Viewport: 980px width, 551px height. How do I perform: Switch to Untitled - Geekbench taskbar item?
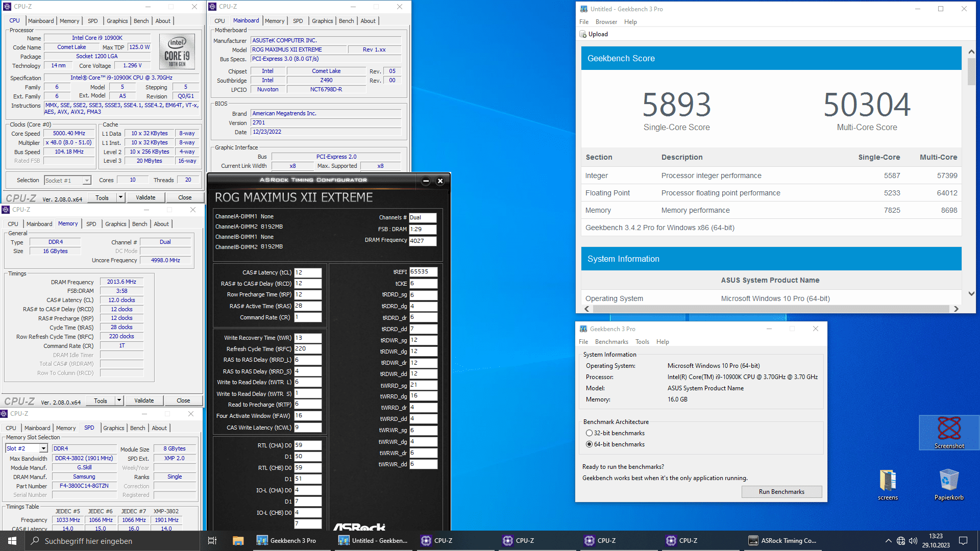coord(373,541)
